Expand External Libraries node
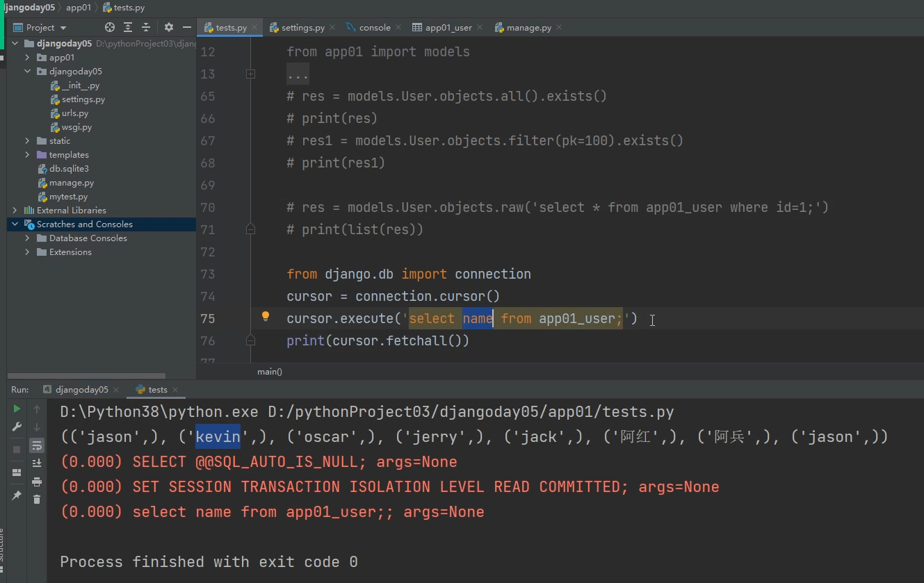The image size is (924, 583). click(15, 210)
